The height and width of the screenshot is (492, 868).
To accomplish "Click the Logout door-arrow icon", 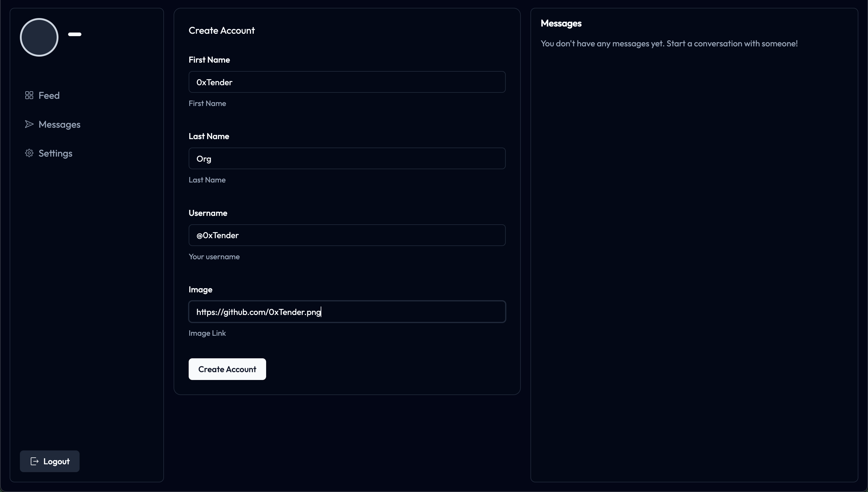I will pyautogui.click(x=34, y=461).
